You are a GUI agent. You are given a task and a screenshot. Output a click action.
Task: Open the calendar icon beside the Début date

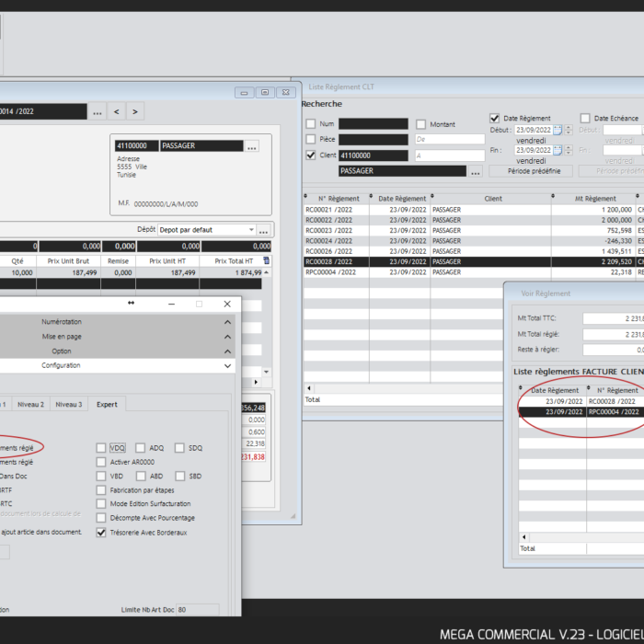click(558, 131)
